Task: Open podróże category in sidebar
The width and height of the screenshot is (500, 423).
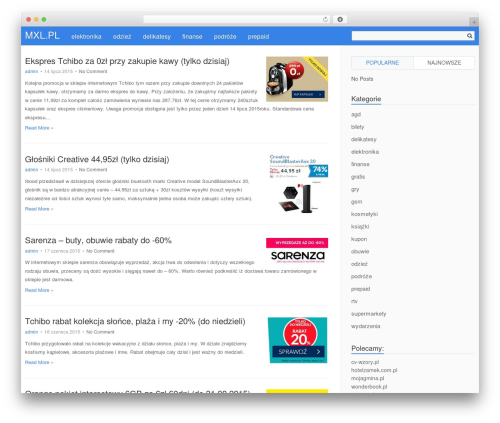Action: (361, 277)
